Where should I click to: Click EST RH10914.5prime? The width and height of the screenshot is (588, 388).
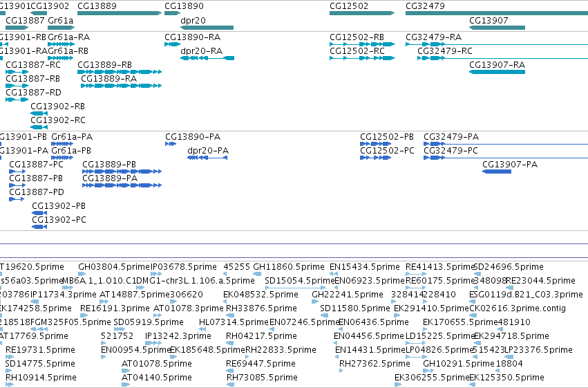click(41, 378)
